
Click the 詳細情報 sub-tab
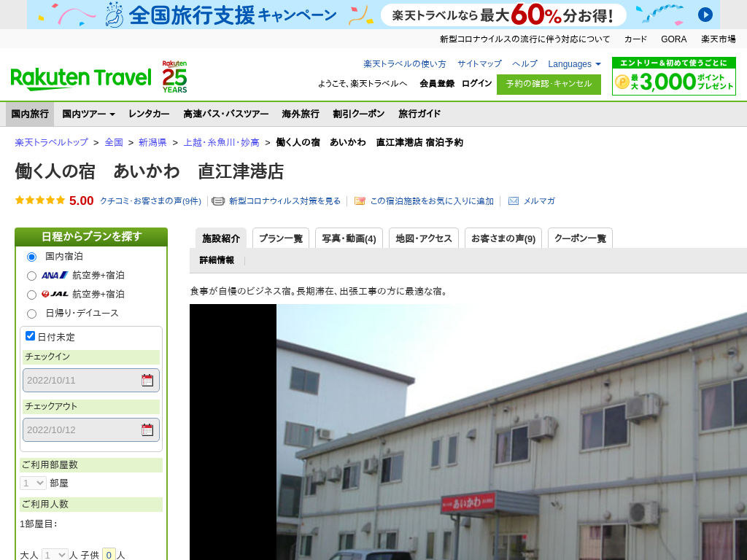pos(217,260)
